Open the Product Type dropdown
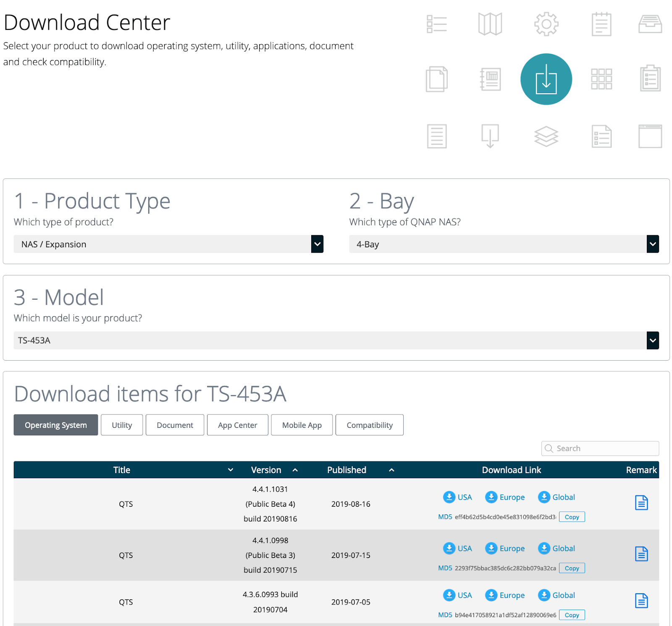The width and height of the screenshot is (672, 626). tap(168, 244)
